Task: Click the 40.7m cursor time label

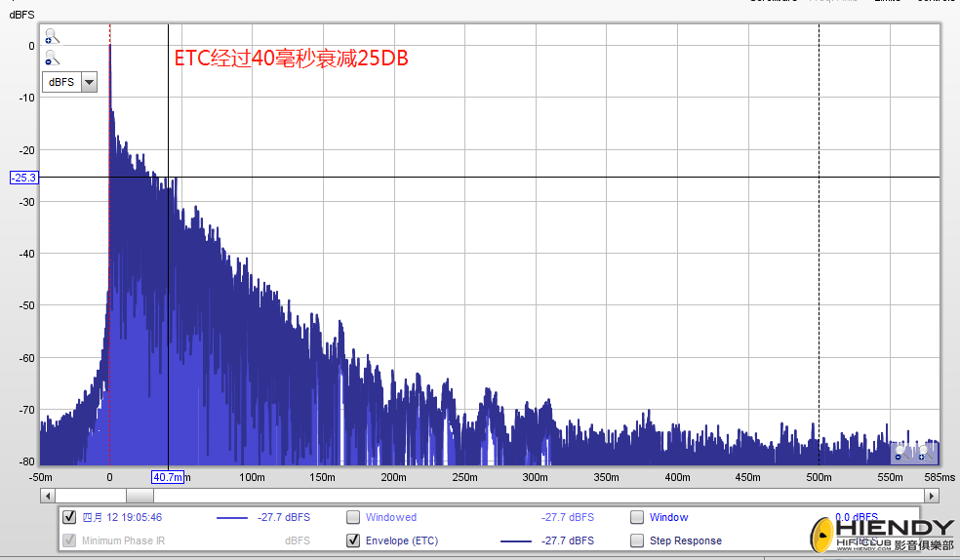Action: tap(168, 477)
